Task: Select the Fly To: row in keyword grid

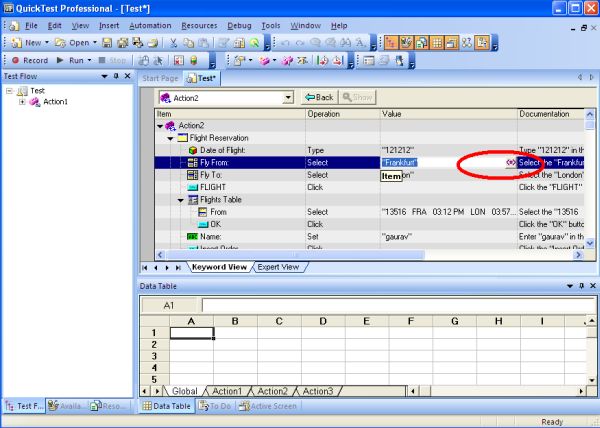Action: 369,175
